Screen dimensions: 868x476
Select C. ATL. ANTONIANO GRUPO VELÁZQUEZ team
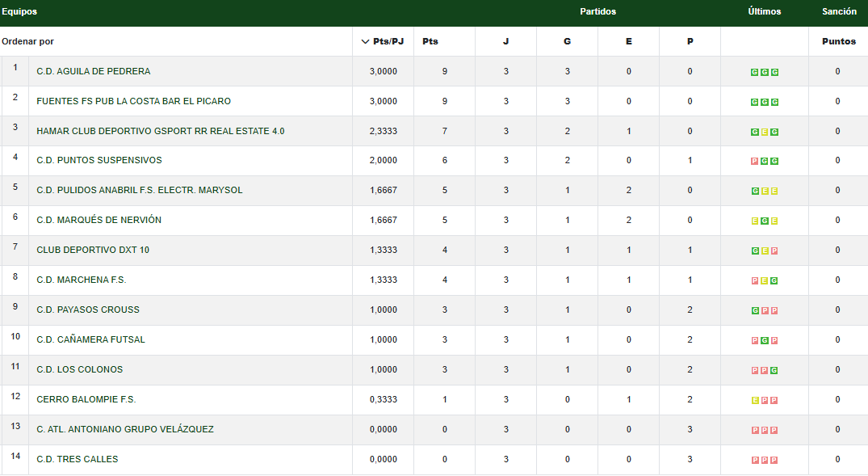(125, 429)
